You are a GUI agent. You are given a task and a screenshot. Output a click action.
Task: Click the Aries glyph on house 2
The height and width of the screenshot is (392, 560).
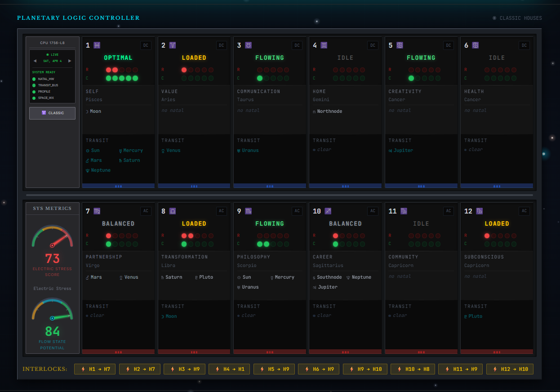(173, 45)
